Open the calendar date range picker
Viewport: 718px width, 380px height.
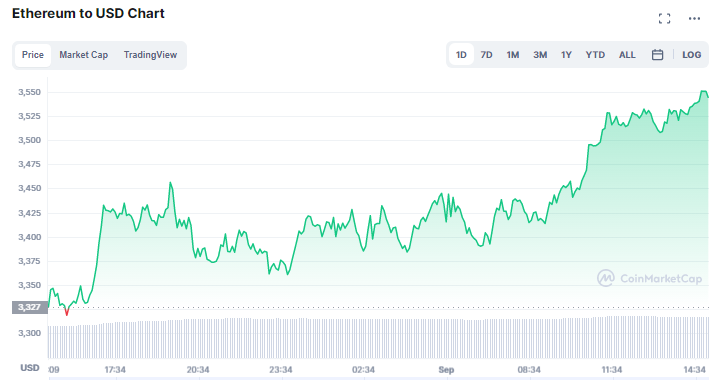coord(658,55)
